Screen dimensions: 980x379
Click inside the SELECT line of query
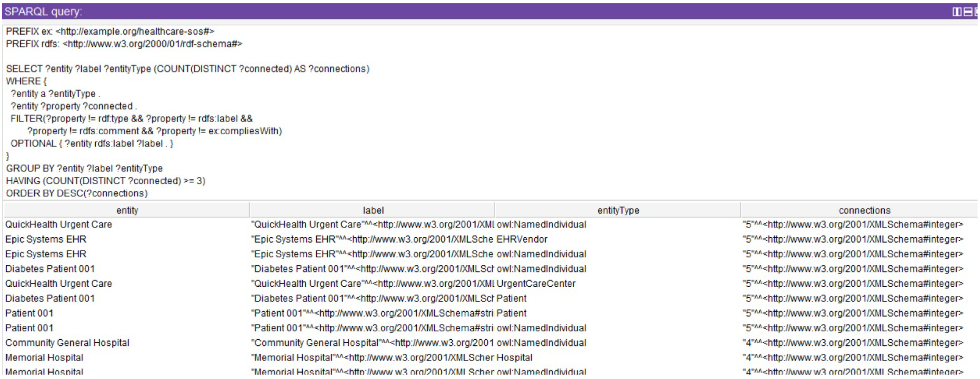[187, 69]
